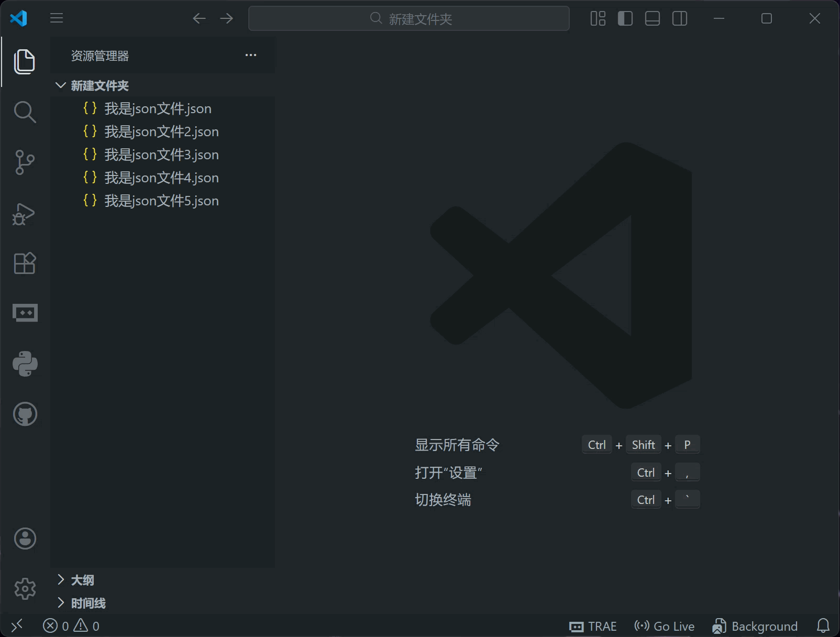Open the file 我是json文件3.json

click(x=161, y=155)
